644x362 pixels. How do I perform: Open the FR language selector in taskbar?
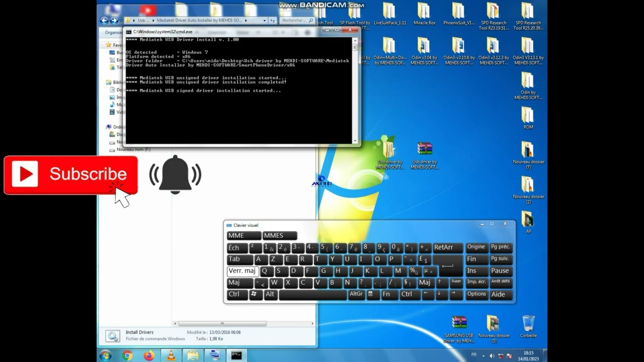click(x=473, y=354)
